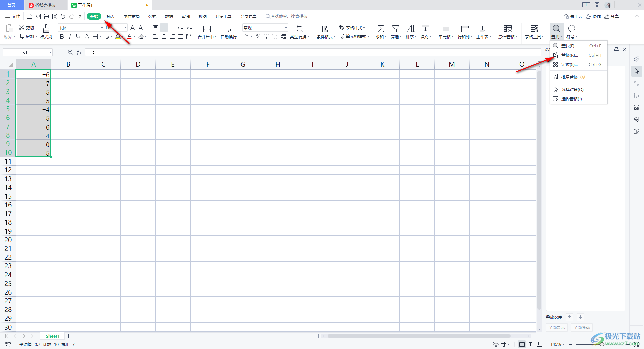Viewport: 644px width, 349px height.
Task: Expand the Name Box dropdown arrow
Action: [51, 52]
